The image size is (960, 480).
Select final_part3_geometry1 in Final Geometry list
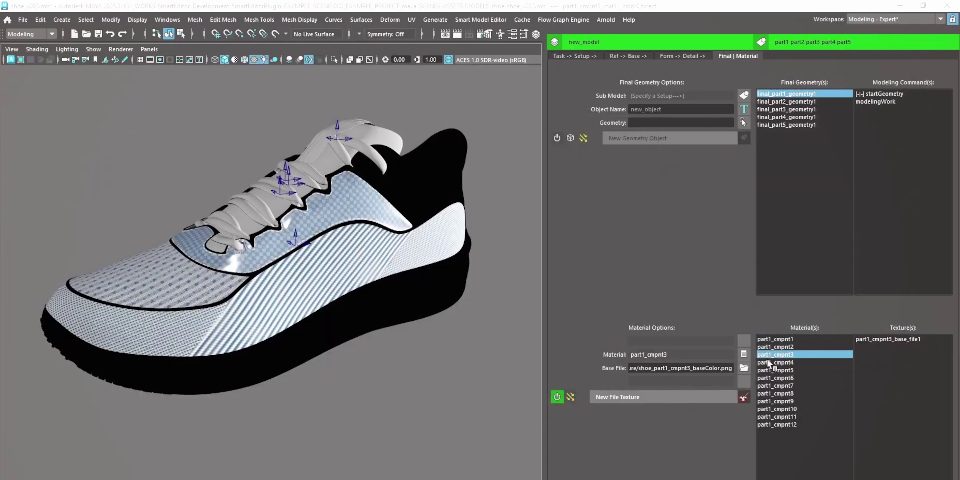point(786,109)
